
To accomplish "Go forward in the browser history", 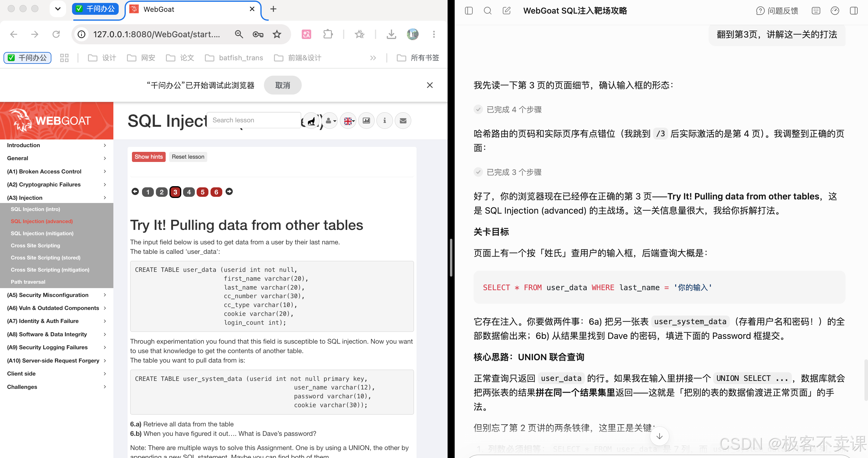I will (x=35, y=34).
